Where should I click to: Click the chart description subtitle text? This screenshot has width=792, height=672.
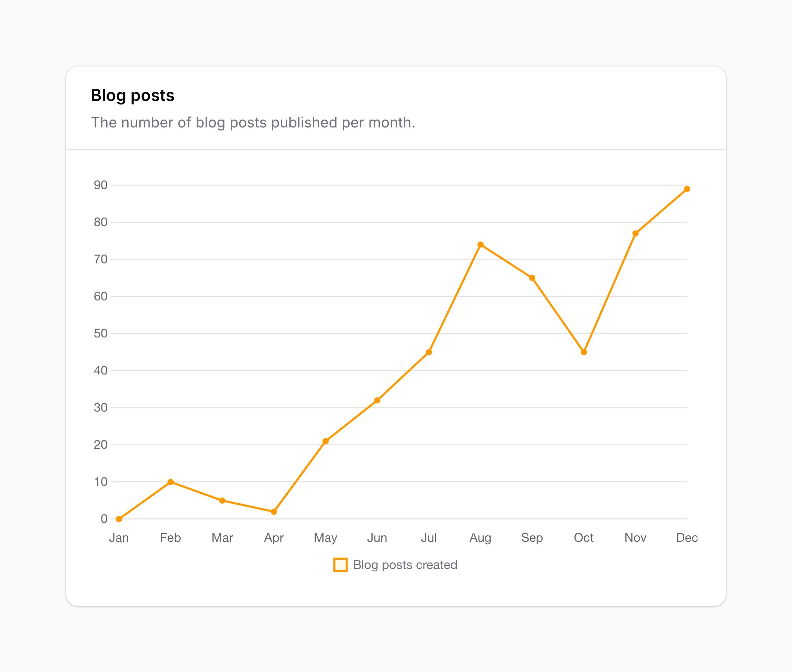253,123
